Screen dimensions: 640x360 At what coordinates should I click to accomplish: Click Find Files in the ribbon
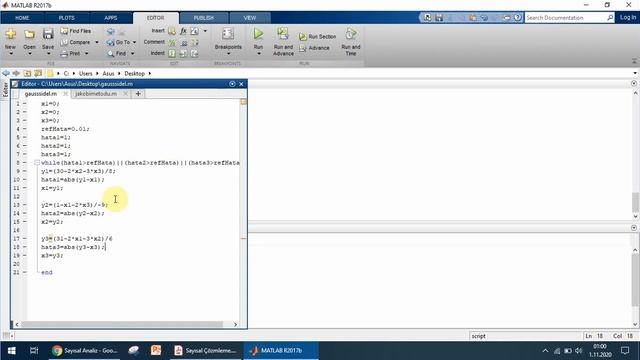pyautogui.click(x=76, y=31)
